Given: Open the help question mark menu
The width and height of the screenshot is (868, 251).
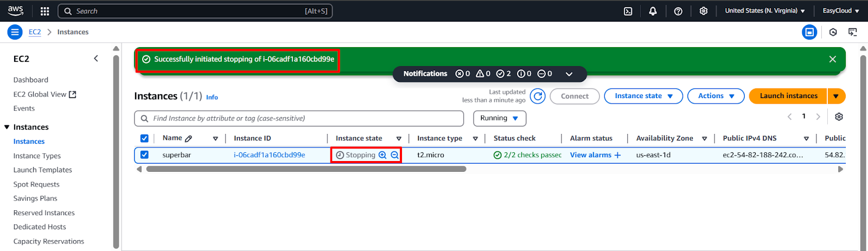Looking at the screenshot, I should click(x=678, y=11).
